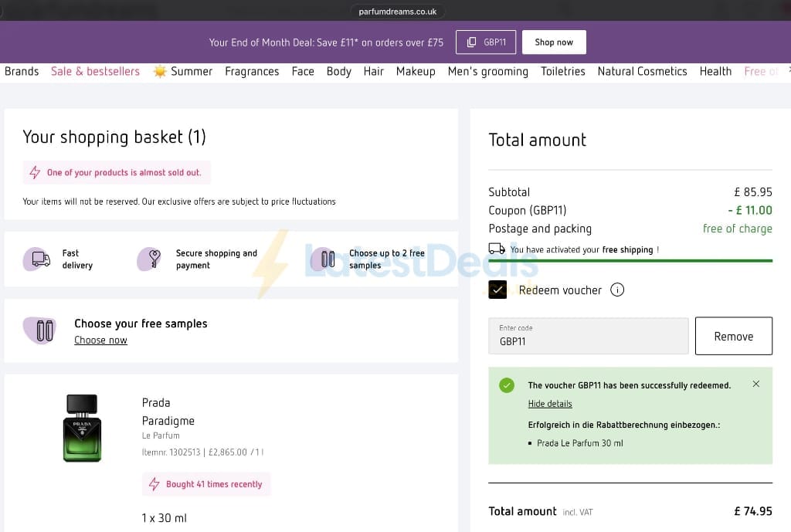Screen dimensions: 791x532
Task: Click the Itemnr. 1302513 text
Action: (x=171, y=452)
